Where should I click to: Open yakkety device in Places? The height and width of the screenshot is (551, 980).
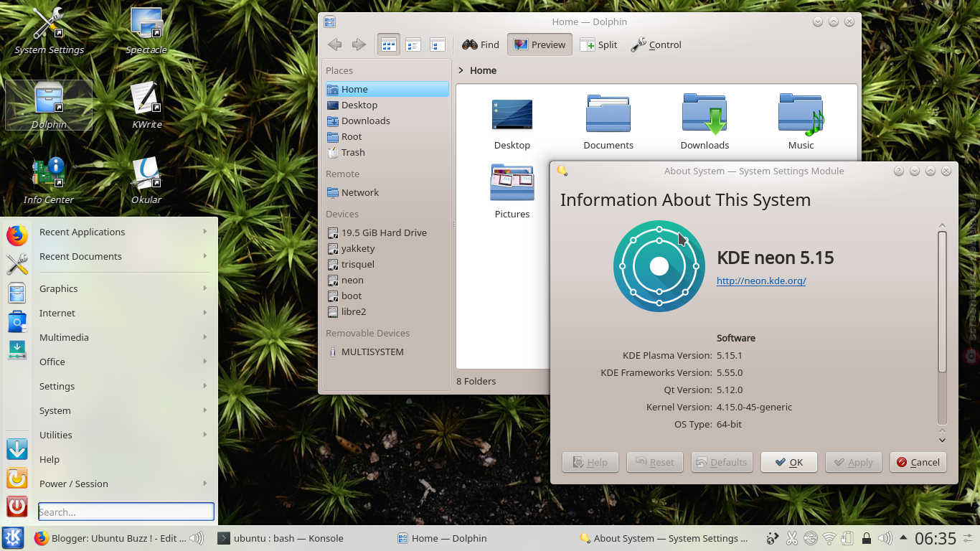(x=387, y=248)
